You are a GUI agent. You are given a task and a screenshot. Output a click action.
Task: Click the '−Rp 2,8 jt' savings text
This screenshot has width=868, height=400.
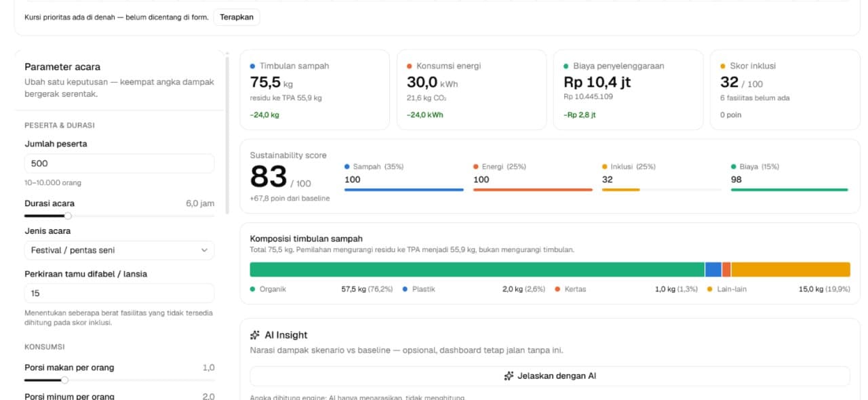point(580,115)
